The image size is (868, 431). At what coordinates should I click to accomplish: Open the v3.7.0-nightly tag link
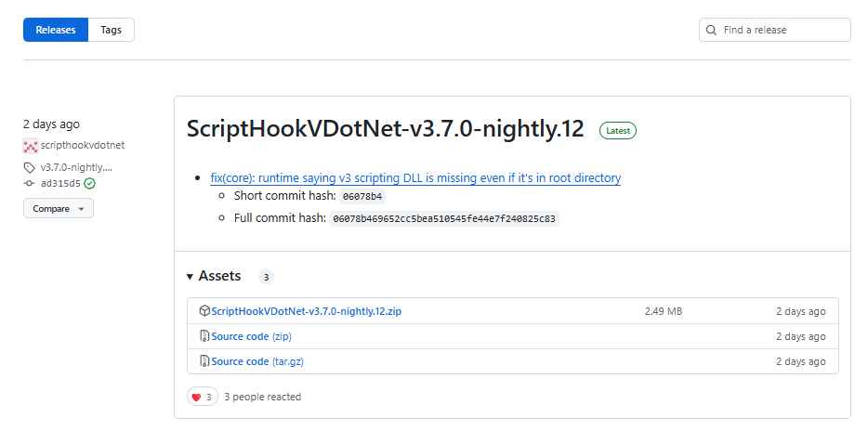76,167
